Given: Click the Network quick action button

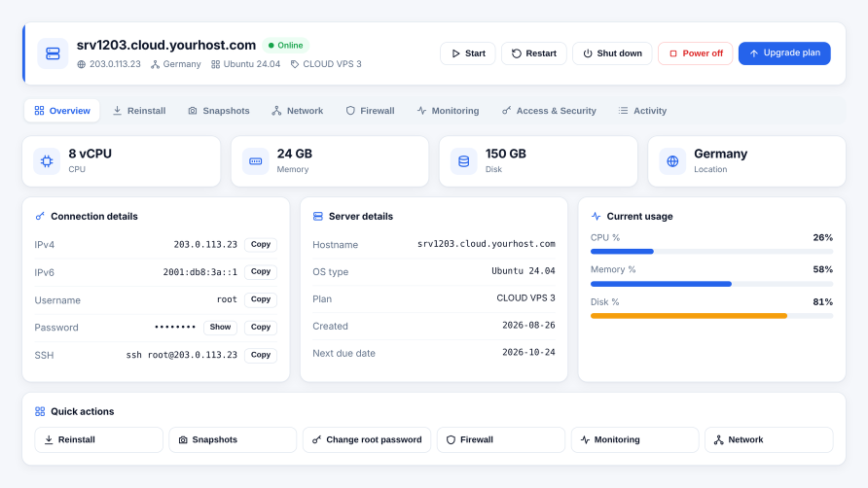Looking at the screenshot, I should pyautogui.click(x=769, y=439).
